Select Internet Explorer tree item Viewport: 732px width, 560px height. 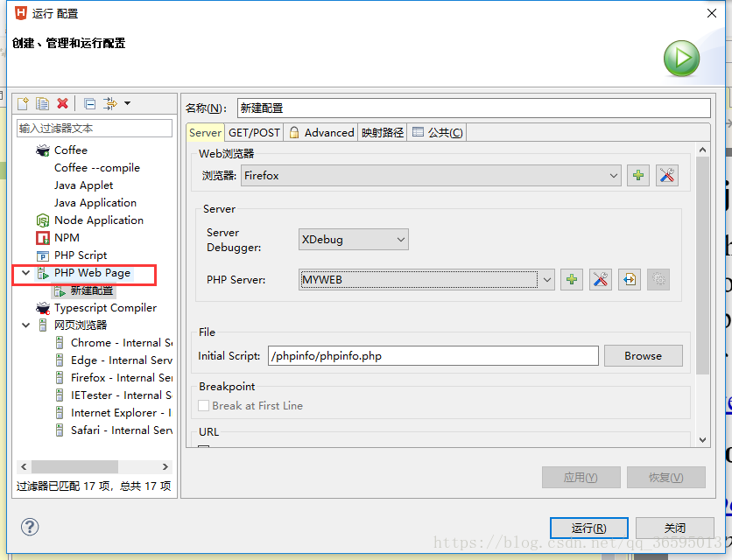point(122,413)
